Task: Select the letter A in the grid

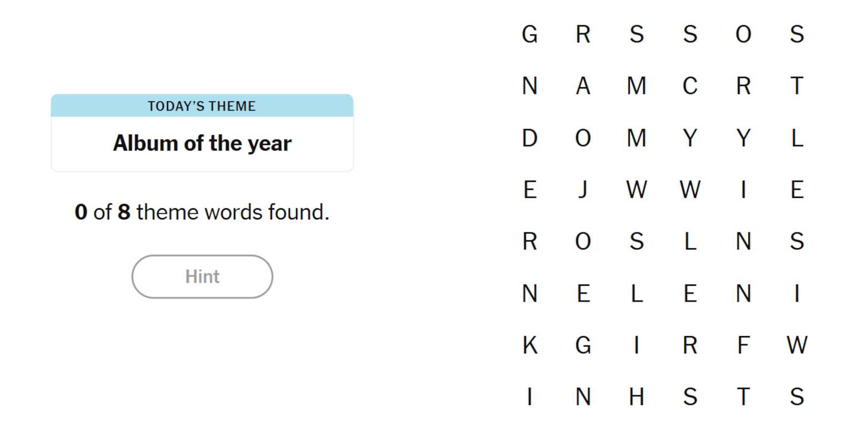Action: [x=583, y=86]
